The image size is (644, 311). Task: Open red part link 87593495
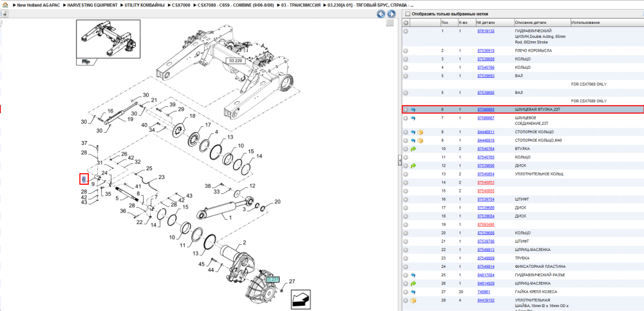pyautogui.click(x=486, y=224)
